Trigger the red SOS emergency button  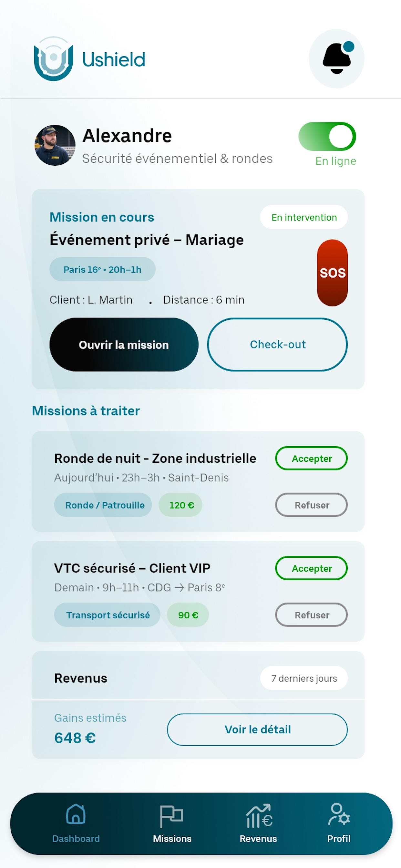click(332, 273)
